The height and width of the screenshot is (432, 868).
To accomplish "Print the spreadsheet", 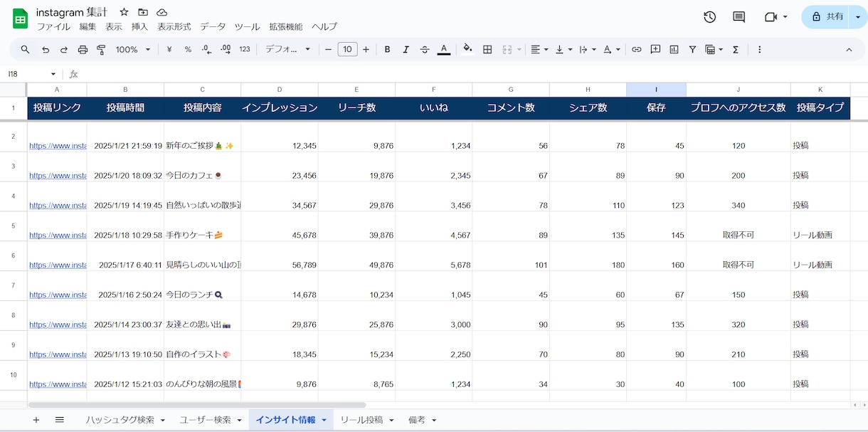I will [83, 50].
